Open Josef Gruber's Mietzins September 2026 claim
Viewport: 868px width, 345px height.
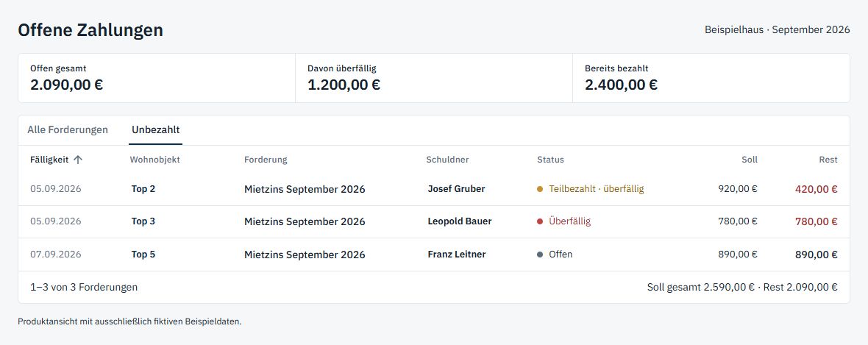click(305, 189)
